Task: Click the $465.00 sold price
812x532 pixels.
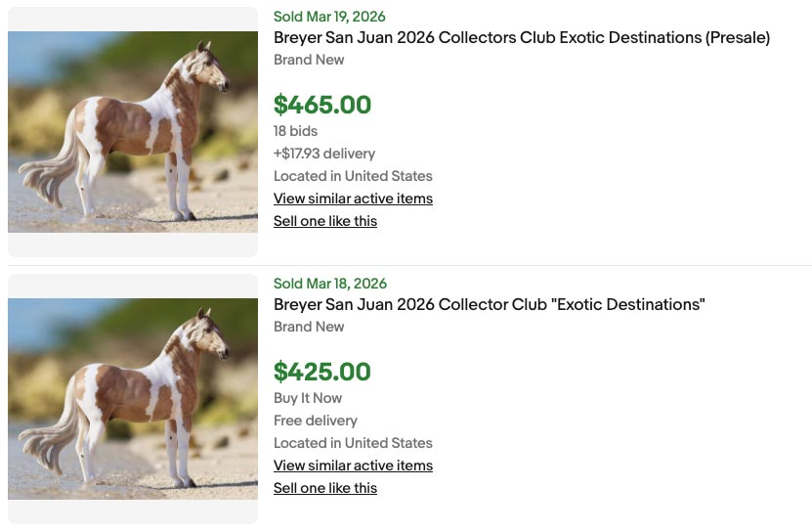Action: tap(322, 105)
